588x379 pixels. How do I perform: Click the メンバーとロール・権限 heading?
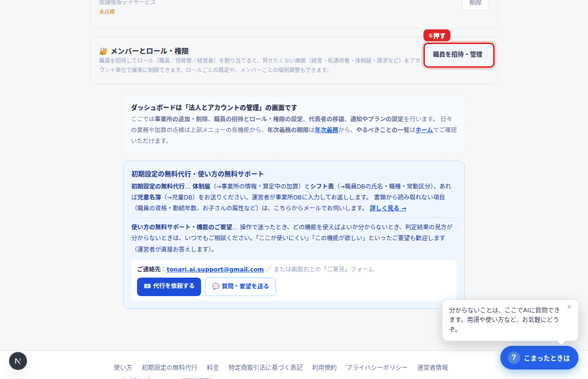[149, 51]
